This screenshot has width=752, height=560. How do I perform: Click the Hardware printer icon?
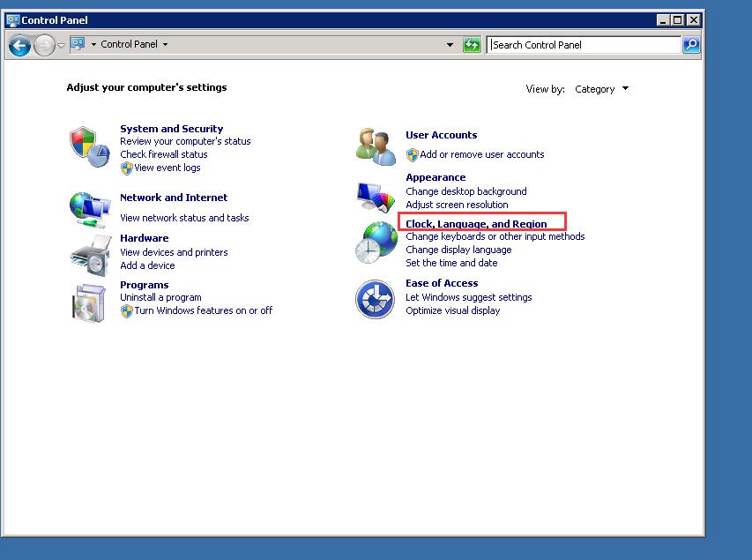89,254
